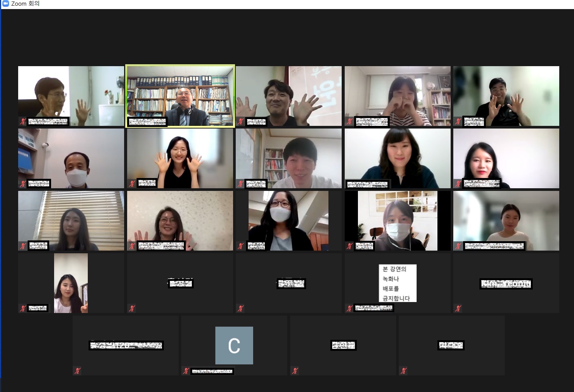Click muted mic icon on pink-projection video tile

click(x=241, y=121)
